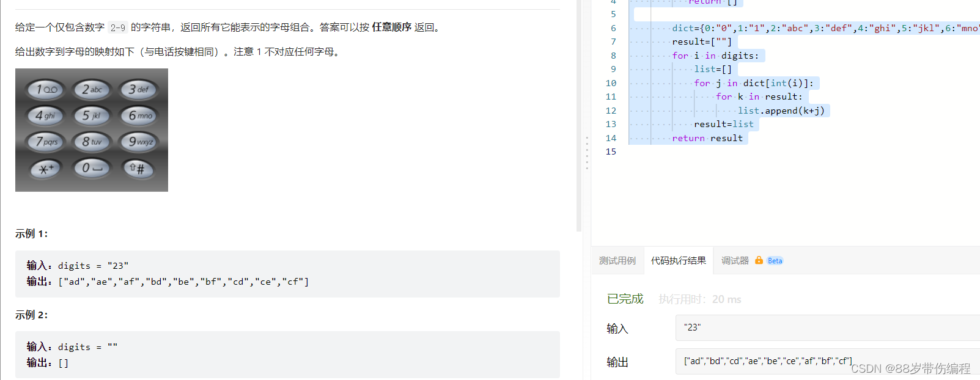Click the 示例 1 heading
The height and width of the screenshot is (380, 980).
[31, 233]
